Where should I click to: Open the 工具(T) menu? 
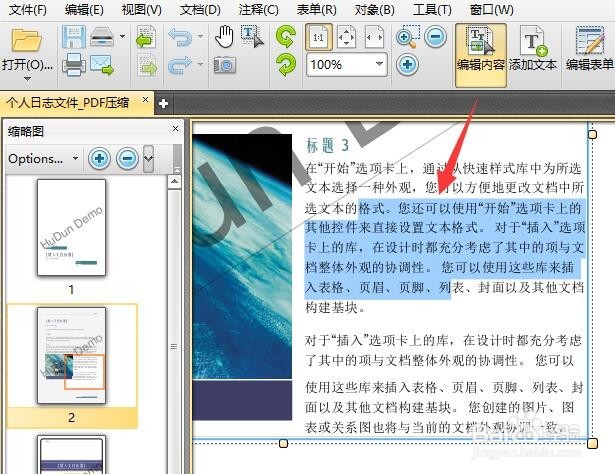coord(432,9)
